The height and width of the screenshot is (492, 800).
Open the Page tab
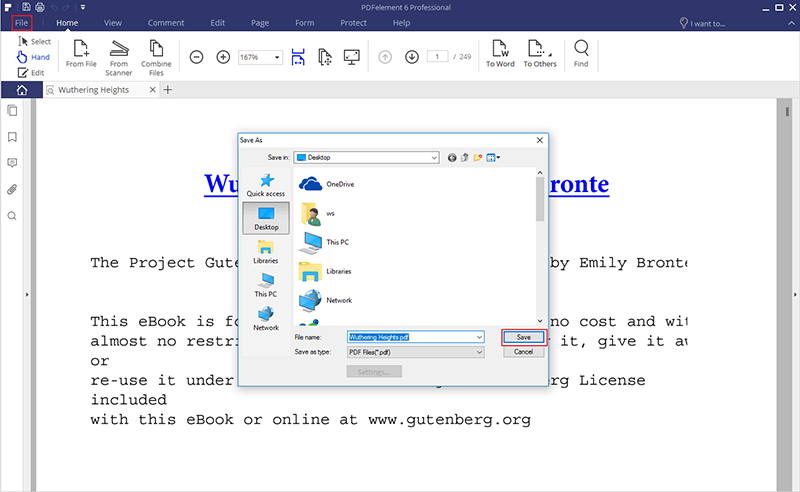tap(260, 23)
